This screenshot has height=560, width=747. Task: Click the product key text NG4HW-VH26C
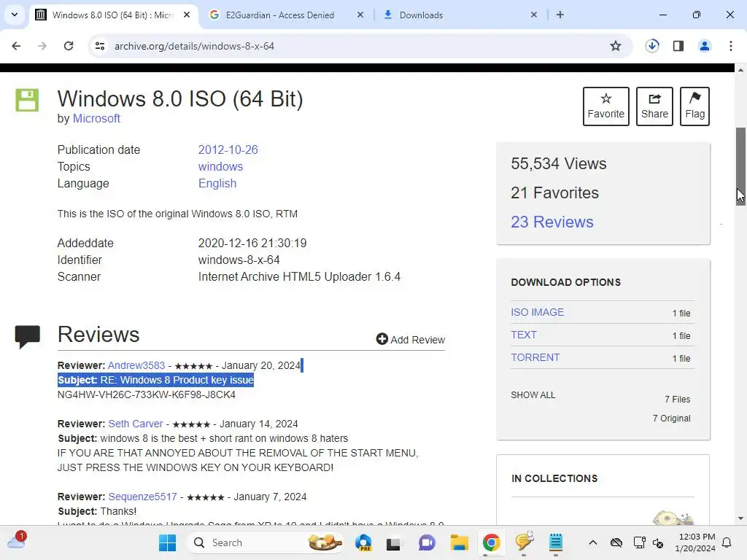[x=146, y=394]
